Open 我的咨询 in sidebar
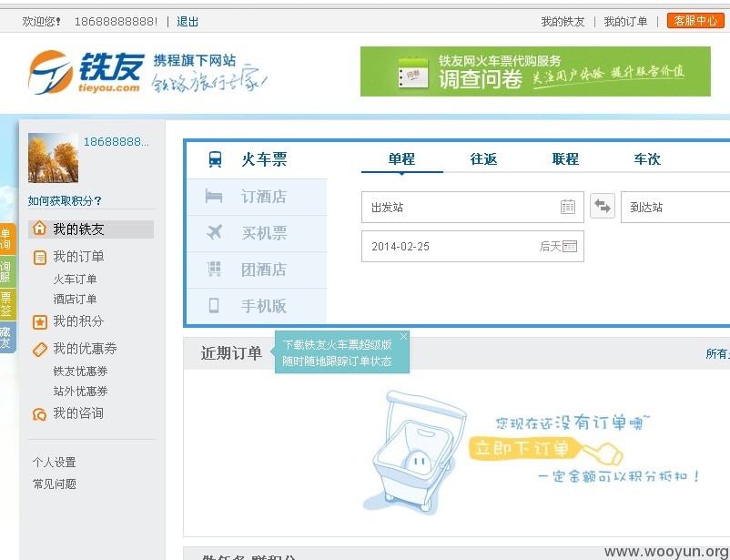Viewport: 730px width, 560px height. coord(78,413)
